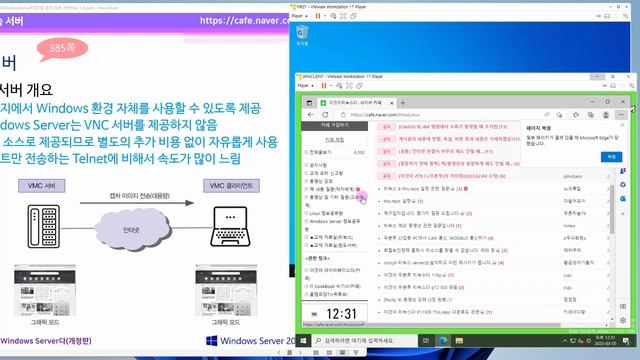Click the cafe page horizontal scrollbar
This screenshot has height=360, width=640.
[433, 325]
